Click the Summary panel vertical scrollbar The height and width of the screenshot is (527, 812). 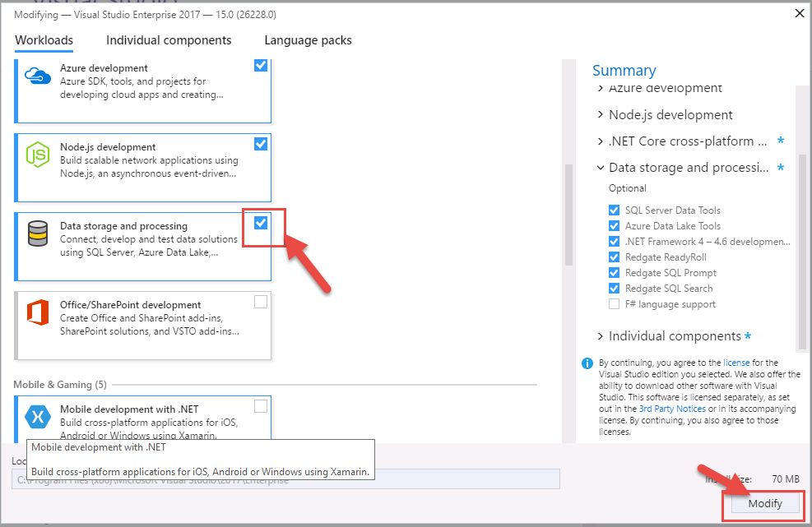[803, 251]
